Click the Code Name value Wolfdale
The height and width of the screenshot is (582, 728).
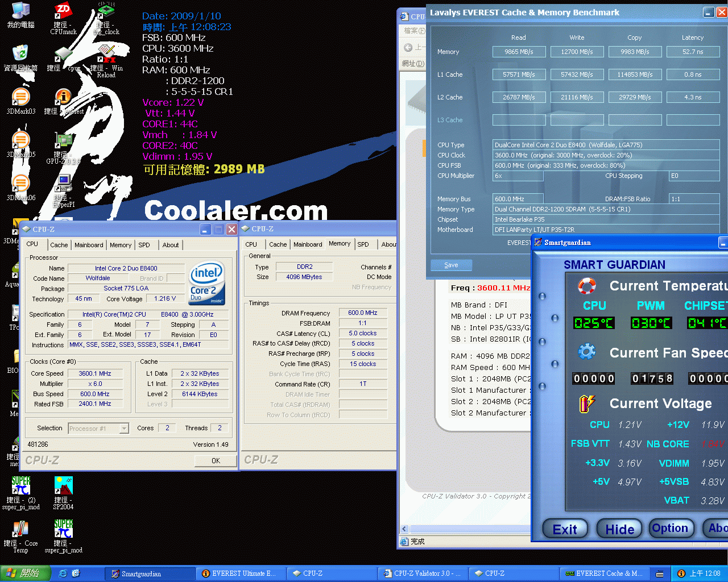tap(98, 278)
